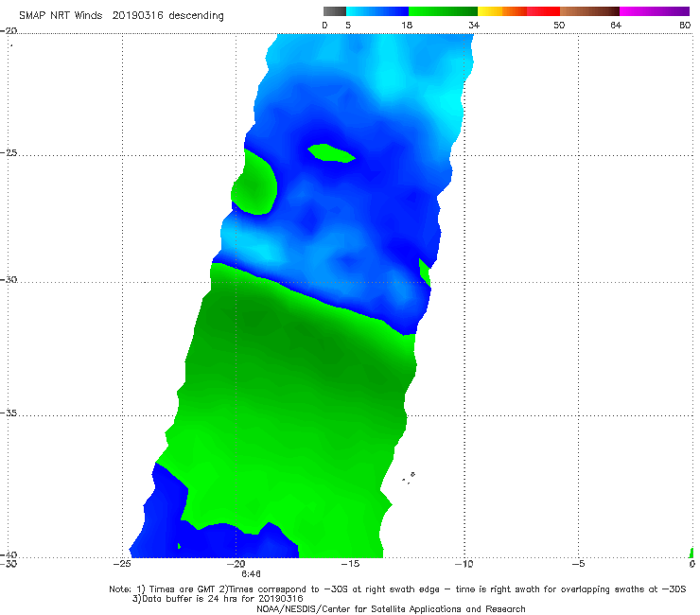Click the gray segment of the wind color bar

(x=335, y=11)
